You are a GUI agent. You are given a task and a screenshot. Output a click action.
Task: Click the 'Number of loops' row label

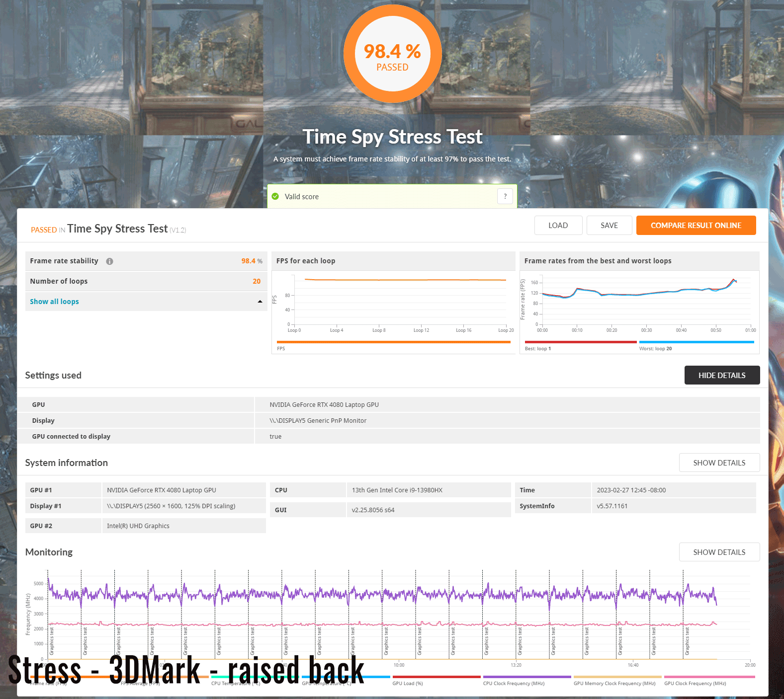pos(59,281)
